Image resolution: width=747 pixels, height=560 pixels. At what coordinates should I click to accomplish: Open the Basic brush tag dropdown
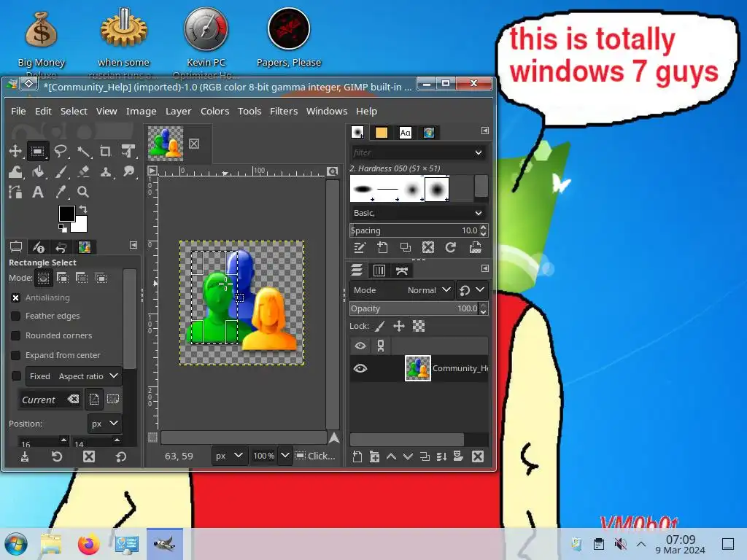click(x=479, y=213)
